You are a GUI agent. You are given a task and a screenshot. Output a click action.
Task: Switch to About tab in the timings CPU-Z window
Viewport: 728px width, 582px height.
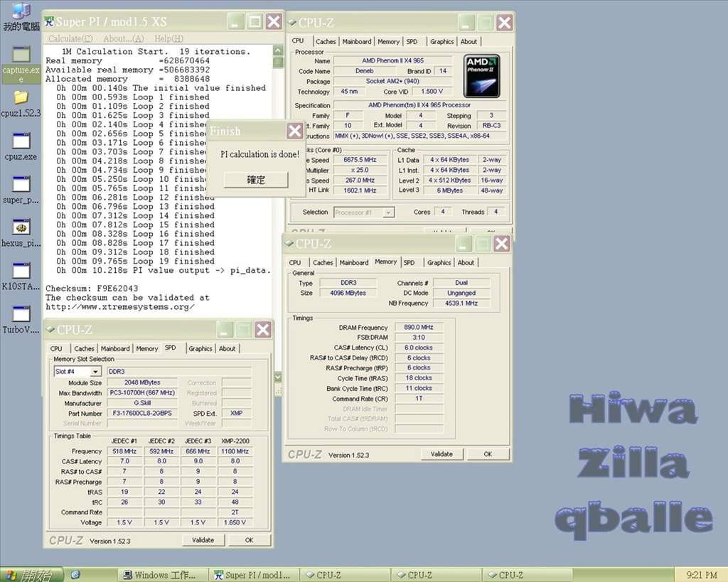[x=466, y=263]
